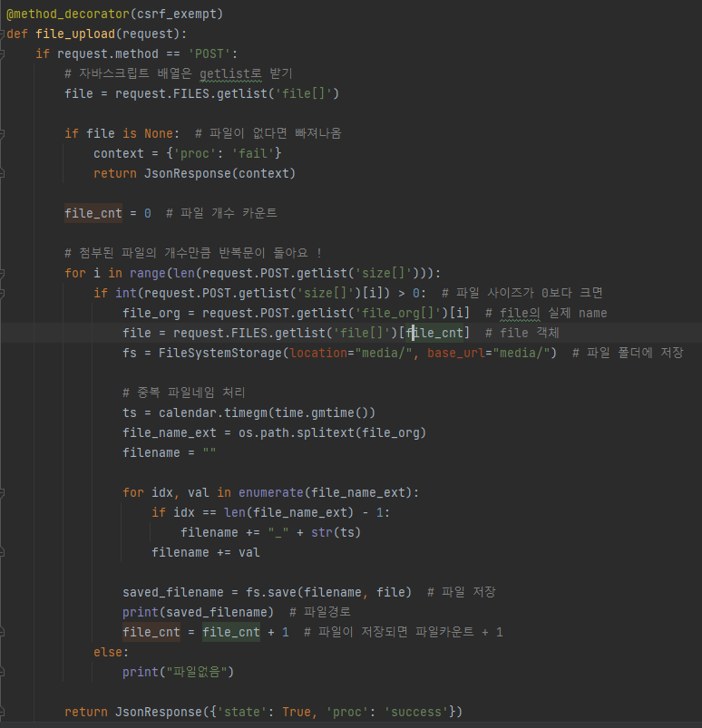Click csrf_exempt inside the decorator parentheses
Viewport: 702px width, 728px height.
177,14
